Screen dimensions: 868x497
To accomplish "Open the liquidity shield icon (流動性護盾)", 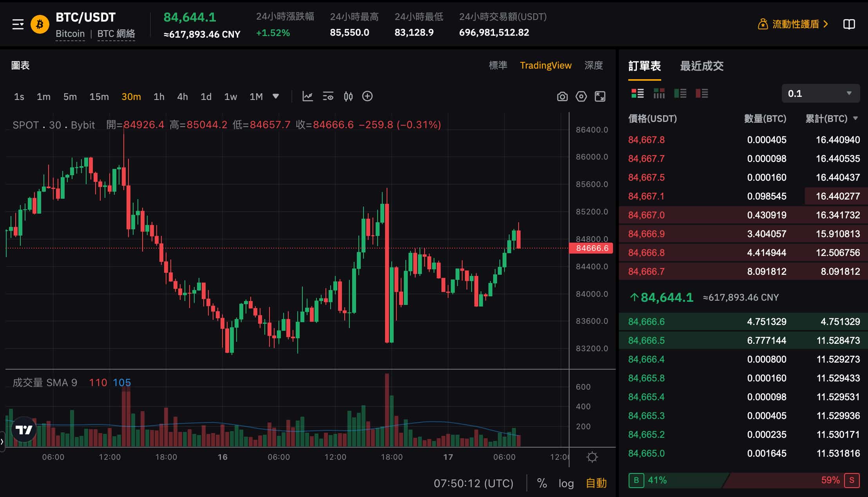I will (763, 24).
